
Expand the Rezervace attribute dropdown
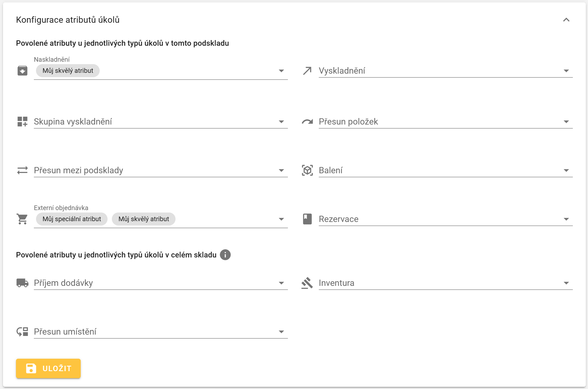tap(566, 219)
